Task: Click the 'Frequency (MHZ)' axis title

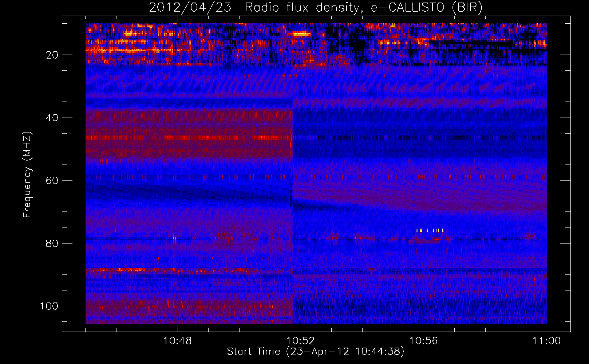Action: (x=27, y=175)
